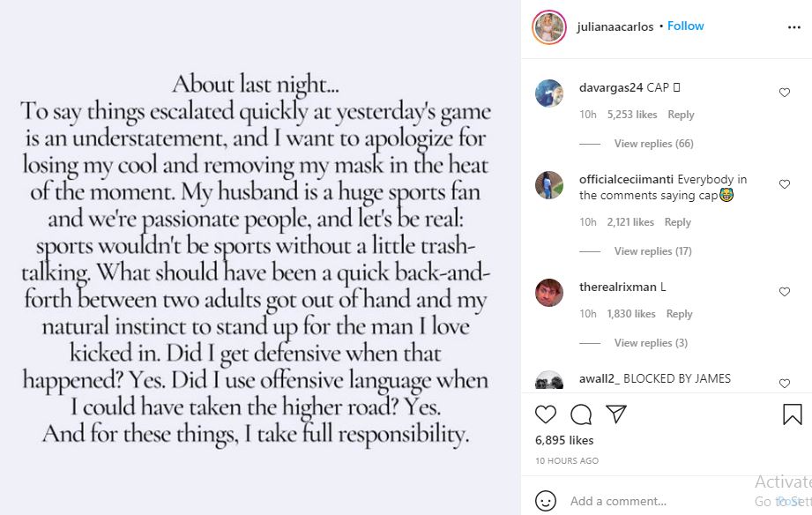
Task: Reply to davargas24's comment
Action: pyautogui.click(x=681, y=115)
